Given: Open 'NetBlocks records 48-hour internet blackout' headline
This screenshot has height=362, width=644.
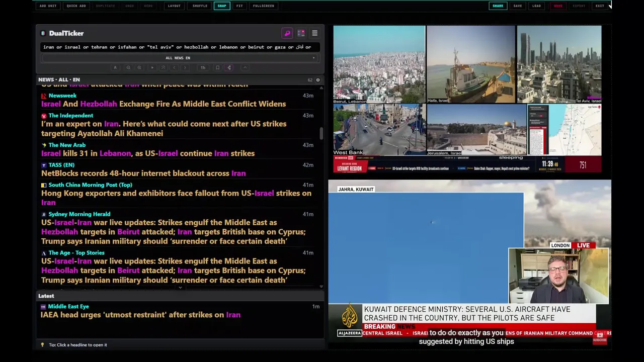Looking at the screenshot, I should click(x=143, y=173).
